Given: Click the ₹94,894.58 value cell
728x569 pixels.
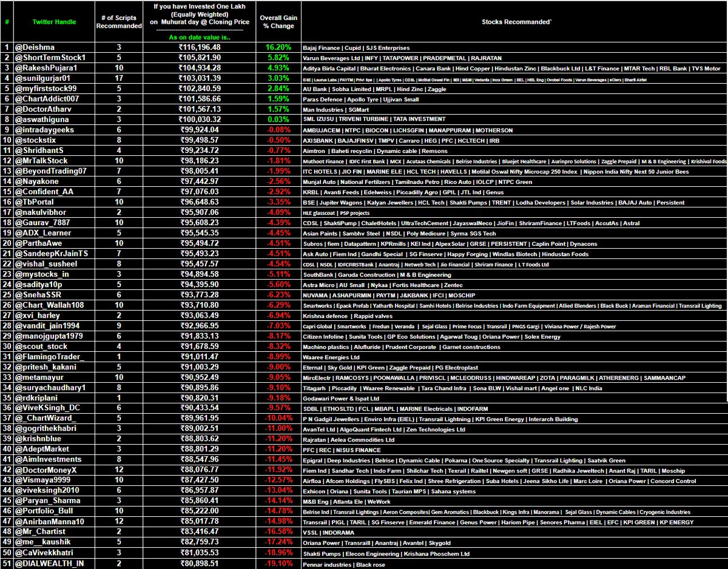Looking at the screenshot, I should [198, 274].
